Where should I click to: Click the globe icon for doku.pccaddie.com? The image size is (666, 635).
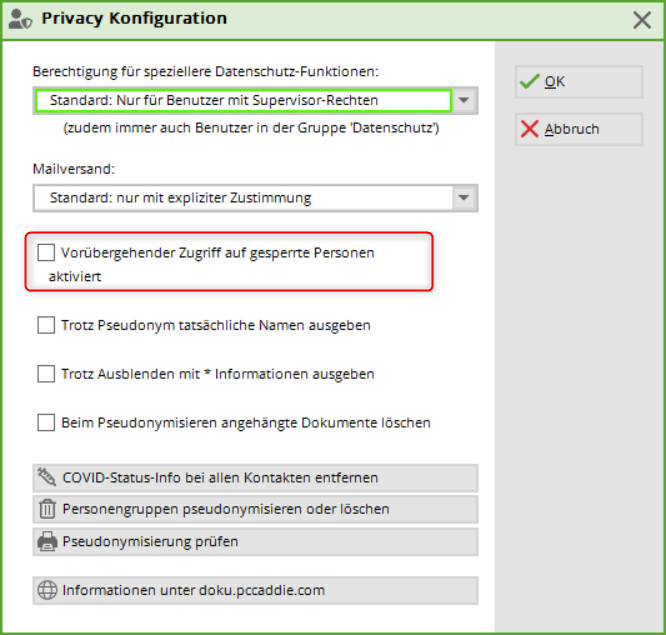click(x=47, y=590)
